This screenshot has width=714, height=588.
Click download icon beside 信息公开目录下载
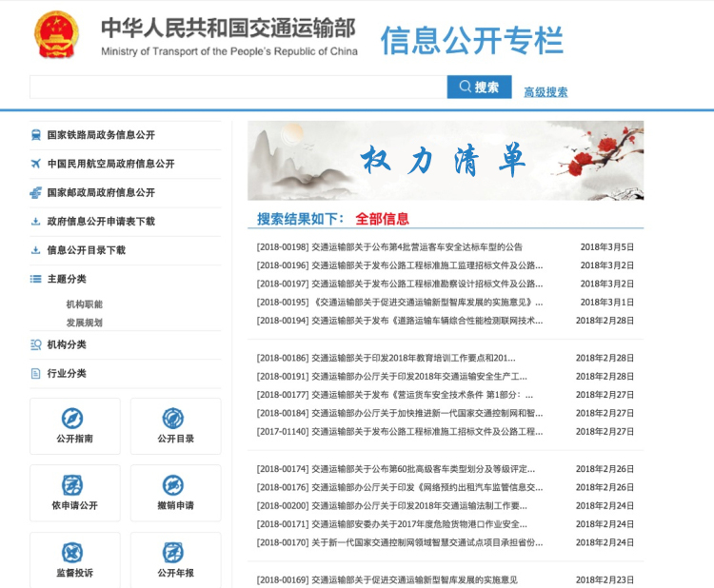35,250
